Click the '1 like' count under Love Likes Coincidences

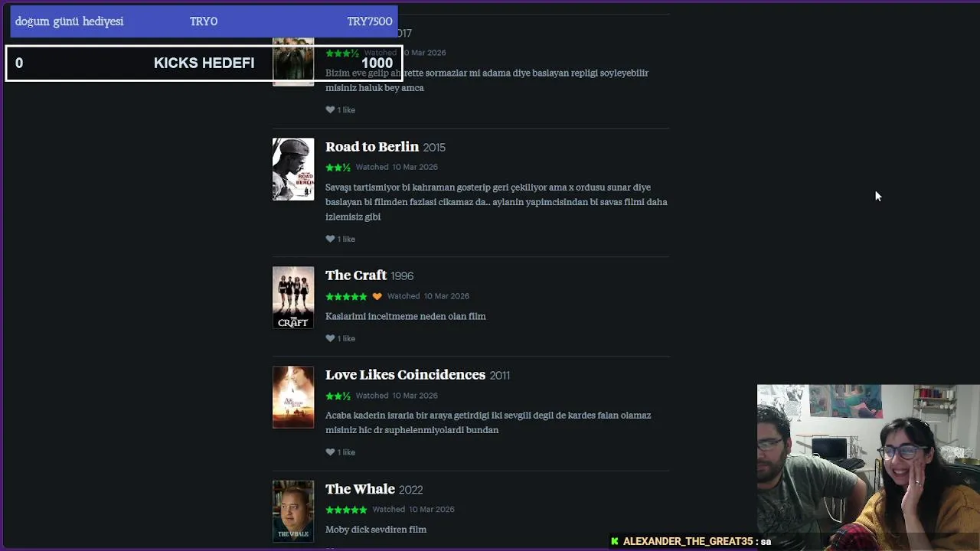(346, 452)
